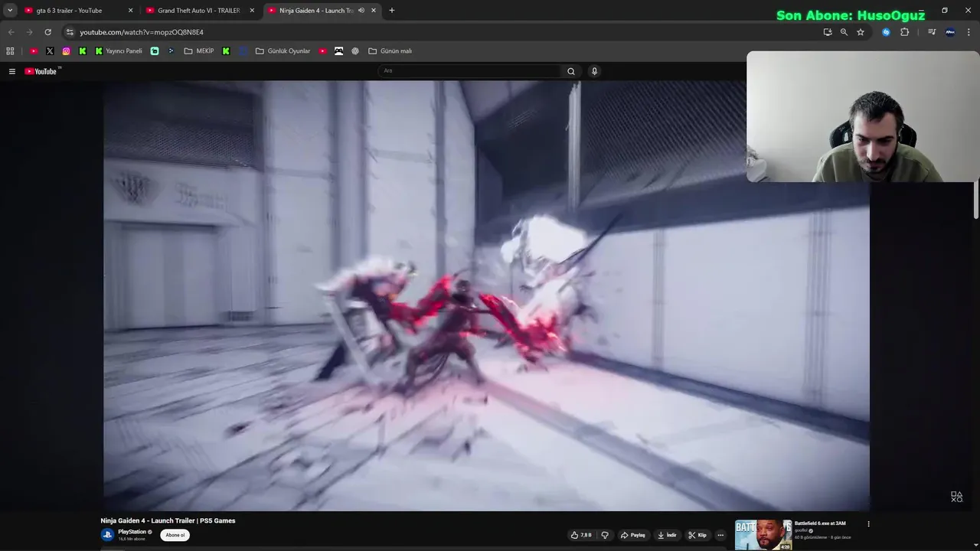
Task: Go back to the previous page
Action: click(11, 32)
